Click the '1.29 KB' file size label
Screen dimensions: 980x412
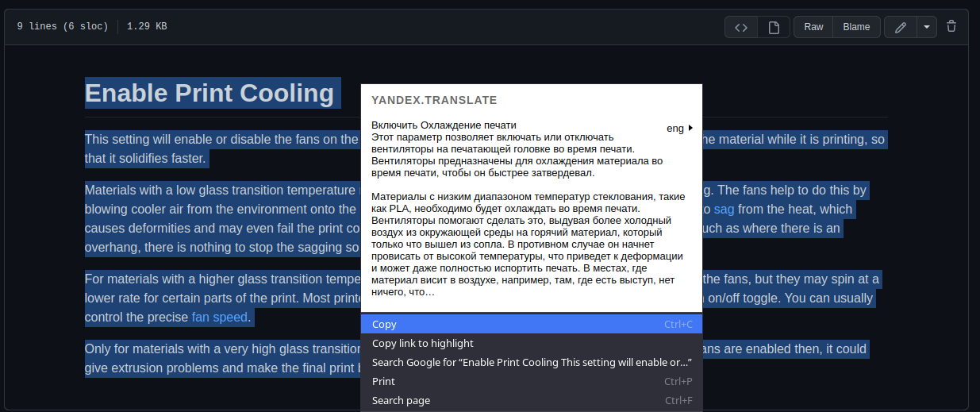(147, 27)
